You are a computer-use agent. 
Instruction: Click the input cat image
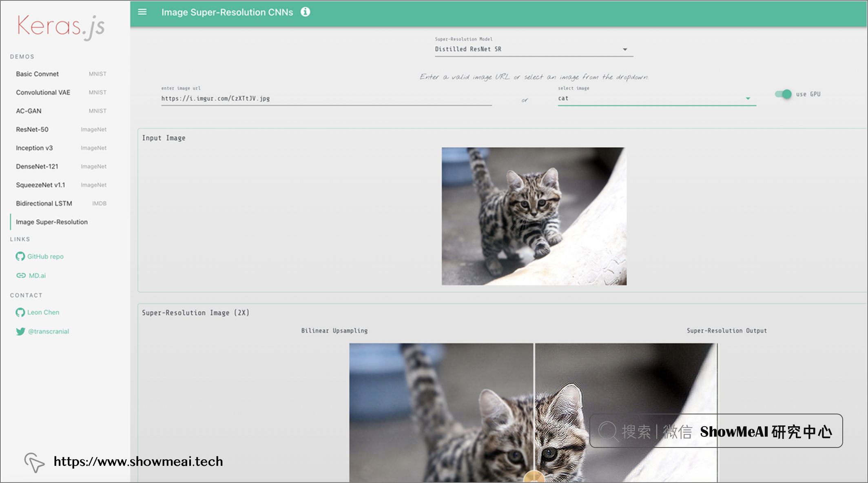click(x=534, y=216)
